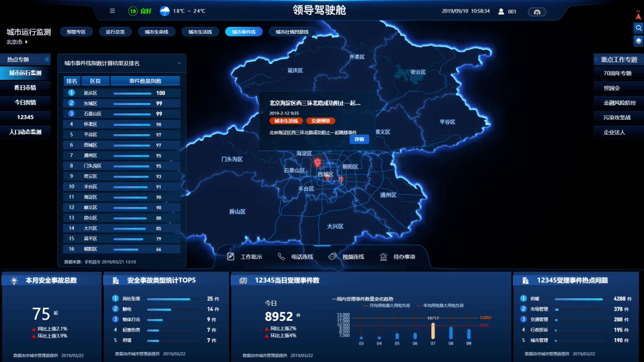The image size is (644, 362).
Task: Open 视频连线 video link
Action: [x=332, y=256]
